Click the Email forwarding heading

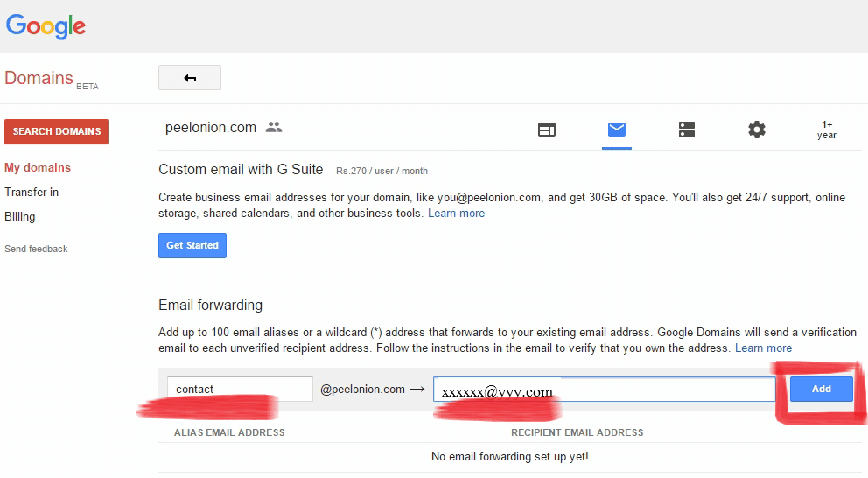click(x=210, y=306)
